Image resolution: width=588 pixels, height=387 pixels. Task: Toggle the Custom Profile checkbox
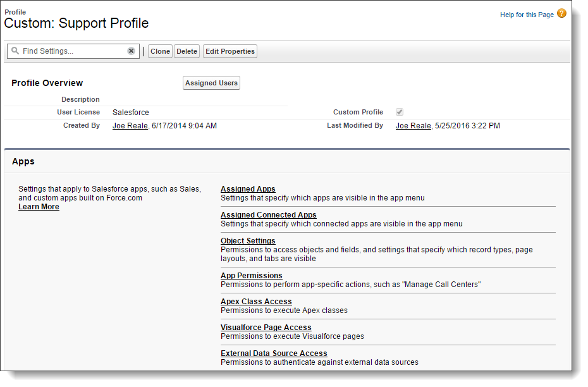click(400, 112)
